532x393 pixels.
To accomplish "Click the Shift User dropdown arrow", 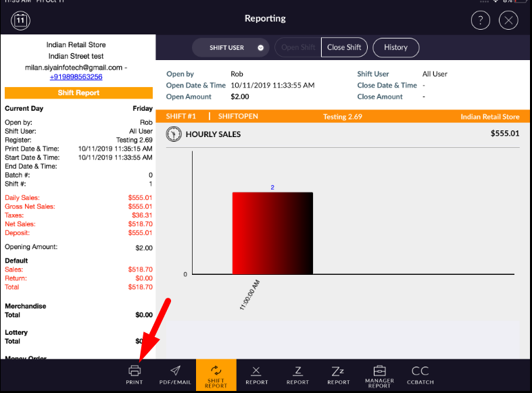I will pos(260,48).
